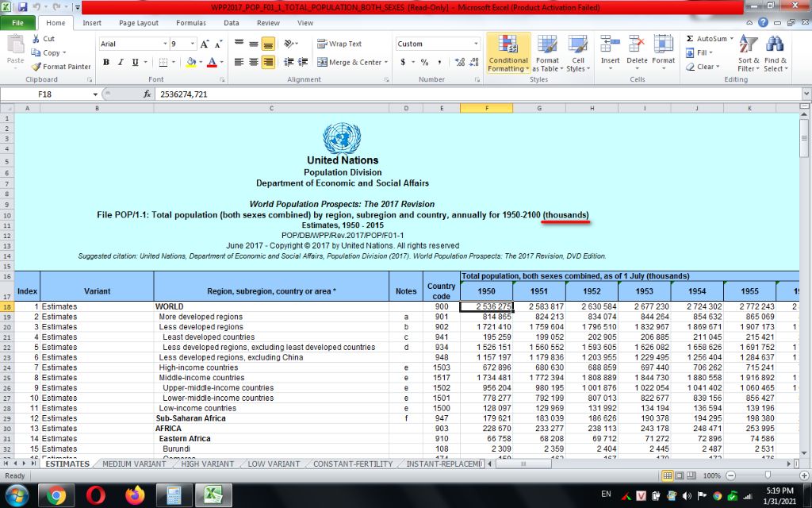Open the Arial font name dropdown

pyautogui.click(x=165, y=44)
